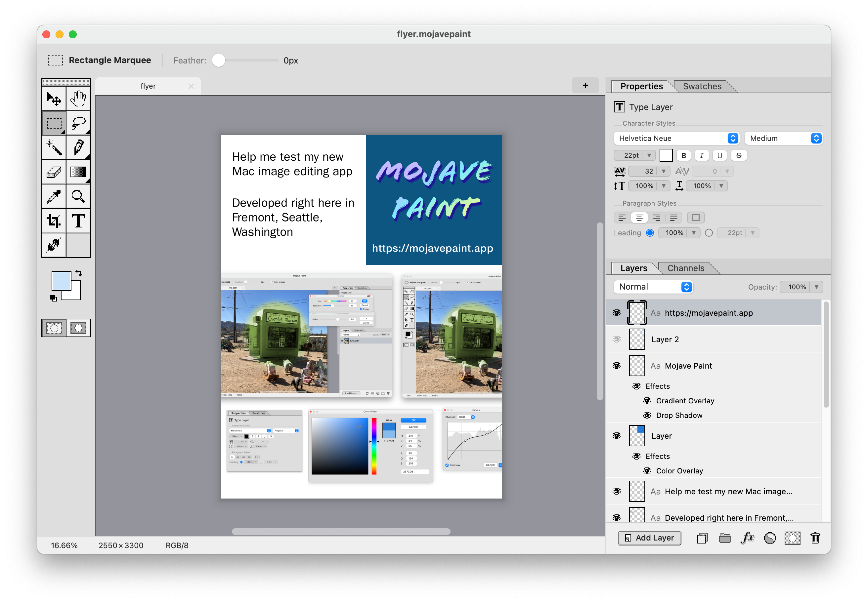Toggle Drop Shadow effect visibility

click(647, 416)
